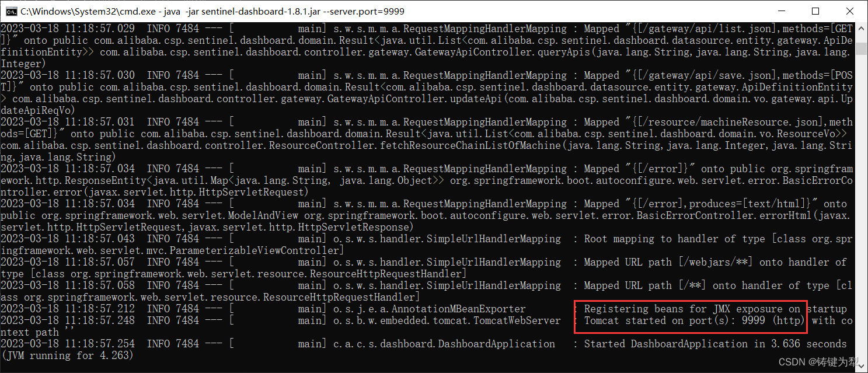Click timestamp "2023-03-18 11:18:57.254"
The width and height of the screenshot is (868, 373).
tap(68, 344)
